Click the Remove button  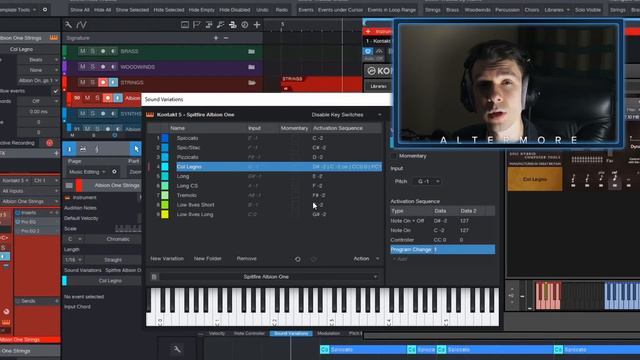tap(247, 259)
